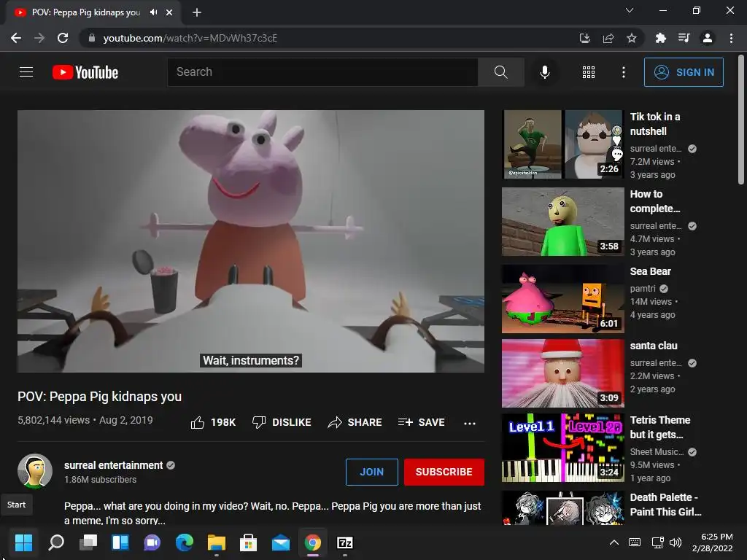This screenshot has height=560, width=747.
Task: Open Chat app from taskbar
Action: coord(152,542)
